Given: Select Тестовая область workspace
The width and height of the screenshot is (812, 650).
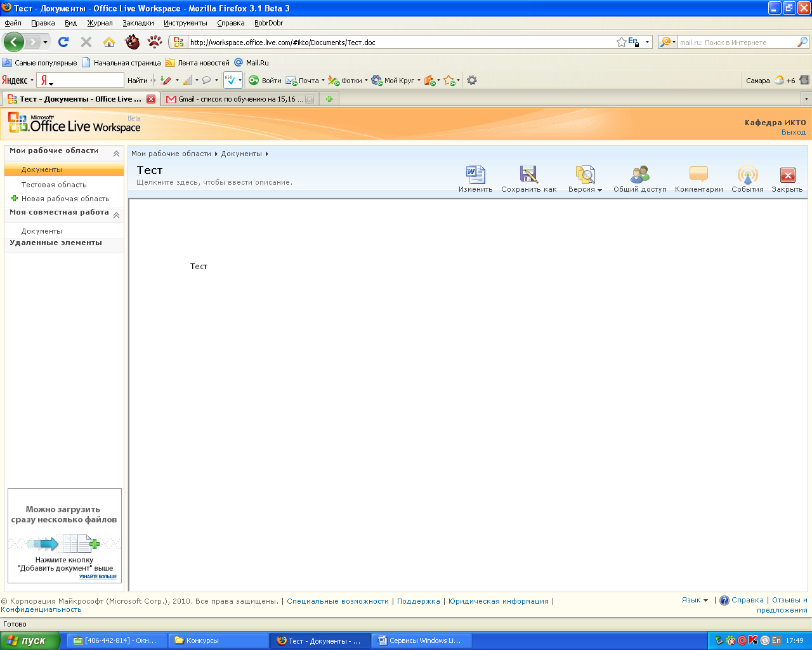Looking at the screenshot, I should [54, 185].
